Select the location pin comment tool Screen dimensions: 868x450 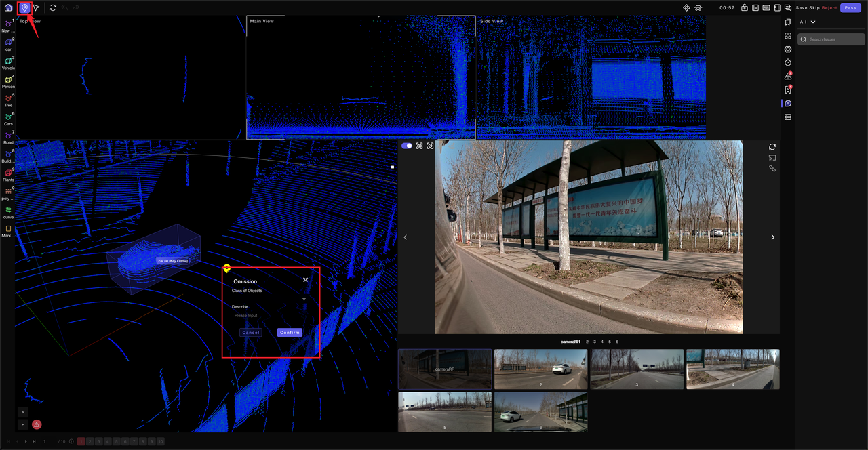[x=24, y=7]
